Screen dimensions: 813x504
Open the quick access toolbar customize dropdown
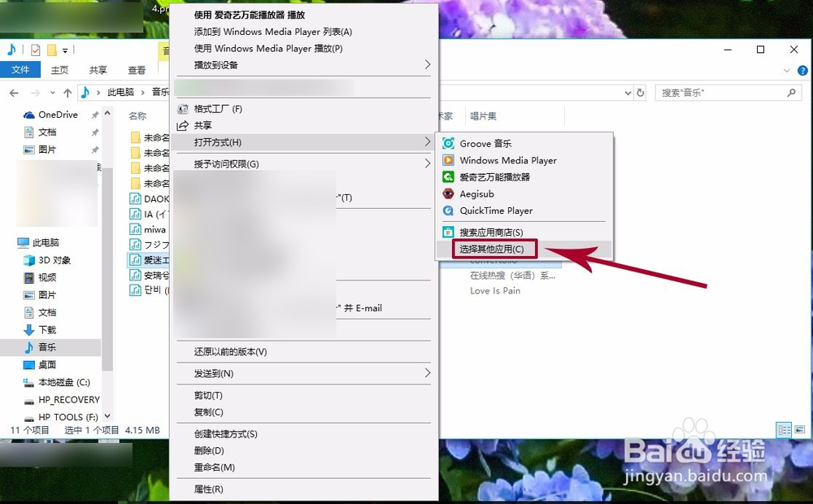click(x=65, y=50)
